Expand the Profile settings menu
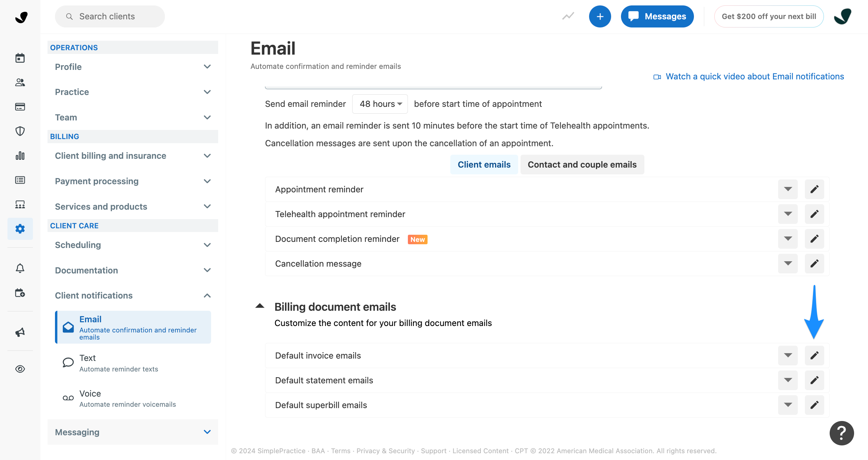Image resolution: width=868 pixels, height=460 pixels. (133, 67)
